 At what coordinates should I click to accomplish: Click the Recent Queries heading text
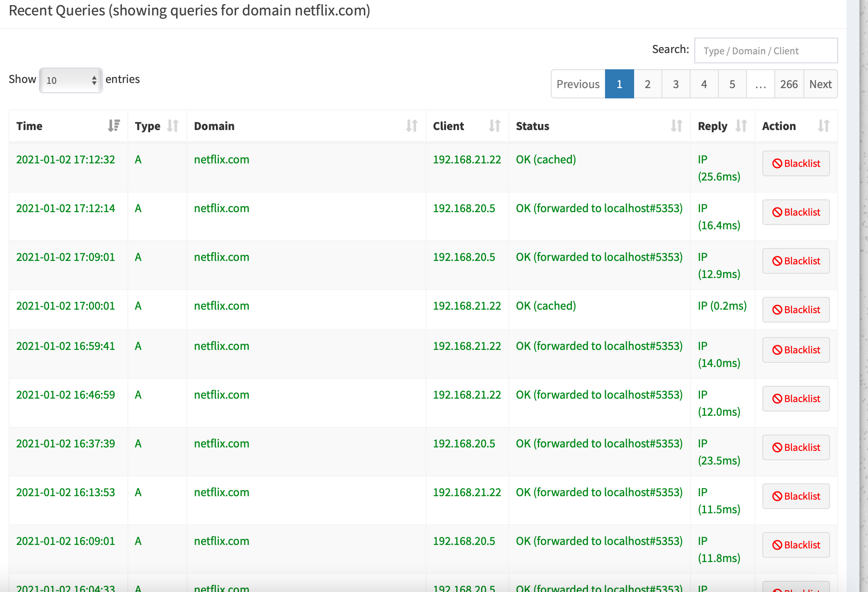pyautogui.click(x=189, y=10)
